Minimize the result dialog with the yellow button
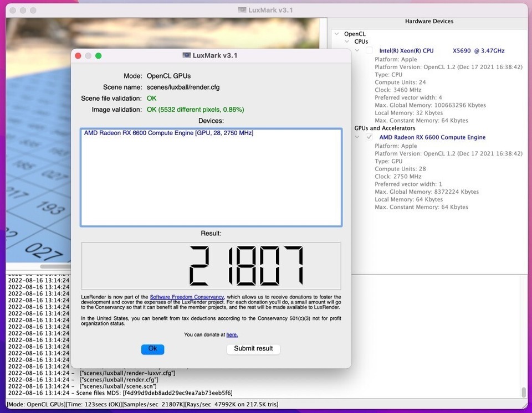Image resolution: width=532 pixels, height=413 pixels. point(88,55)
